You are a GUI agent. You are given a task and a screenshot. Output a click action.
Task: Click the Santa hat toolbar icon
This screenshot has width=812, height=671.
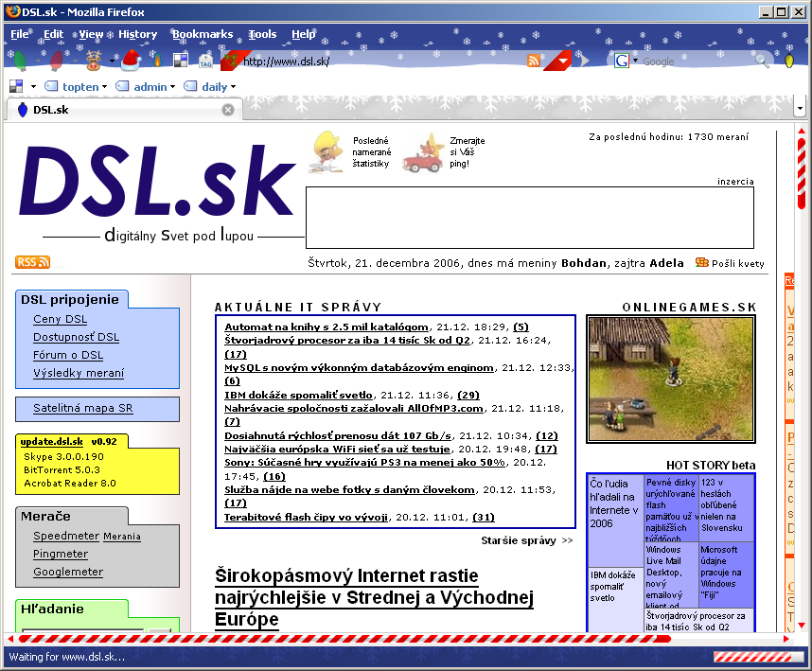tap(131, 60)
